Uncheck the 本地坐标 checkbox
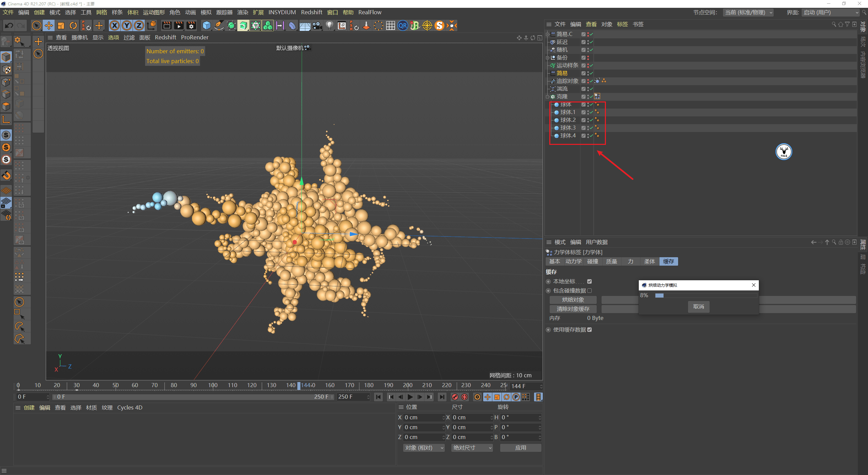 590,281
